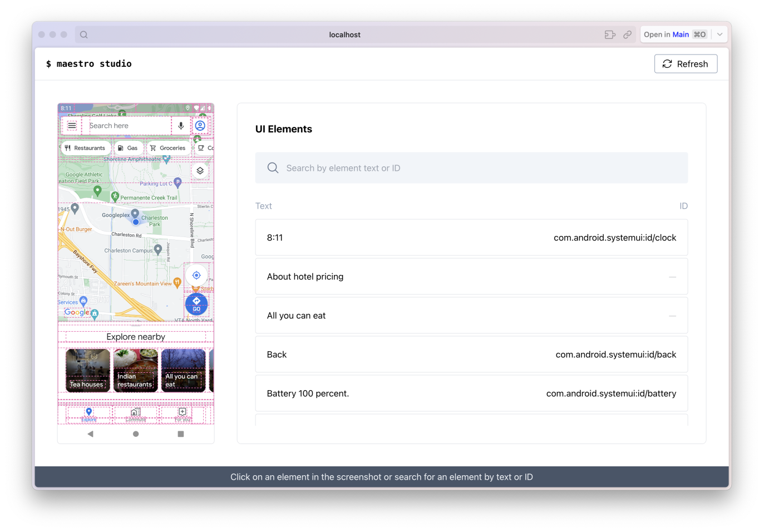The image size is (764, 532).
Task: Click the Parking Lot C marker
Action: coord(178,182)
